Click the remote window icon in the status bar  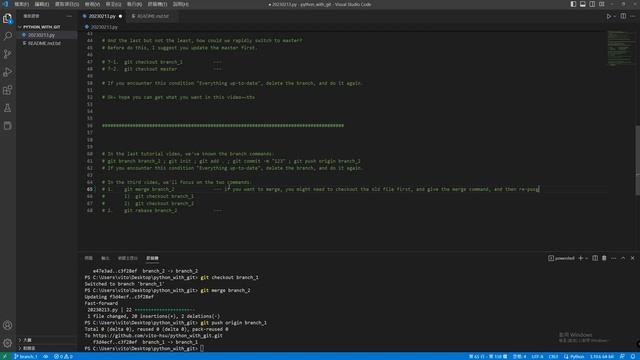5,356
